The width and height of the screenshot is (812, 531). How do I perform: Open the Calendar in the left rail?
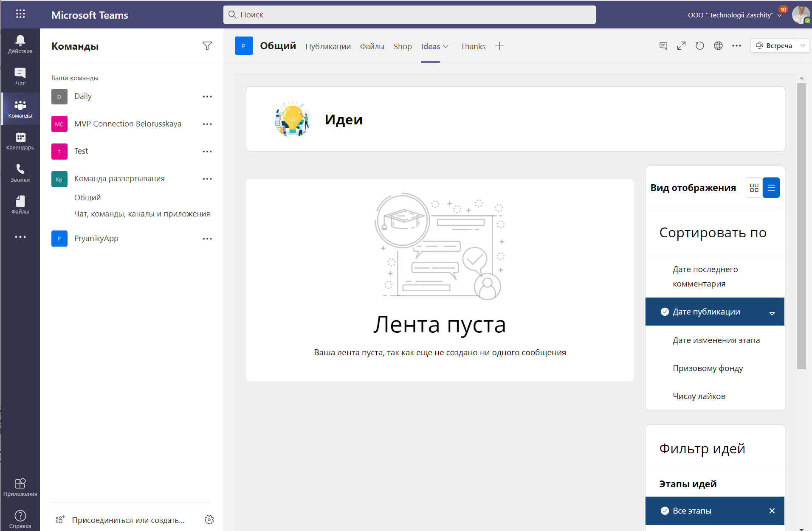pos(20,141)
